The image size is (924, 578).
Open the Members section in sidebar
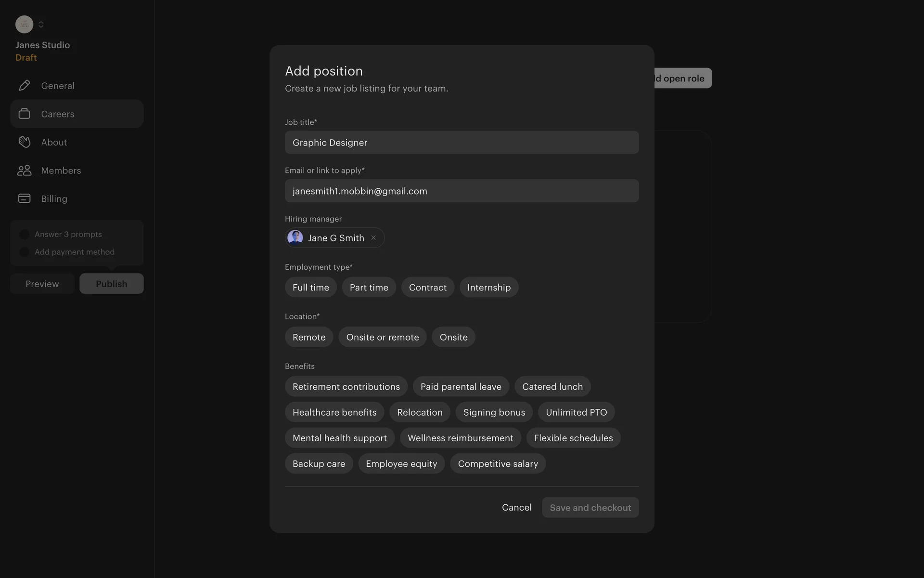click(x=61, y=171)
